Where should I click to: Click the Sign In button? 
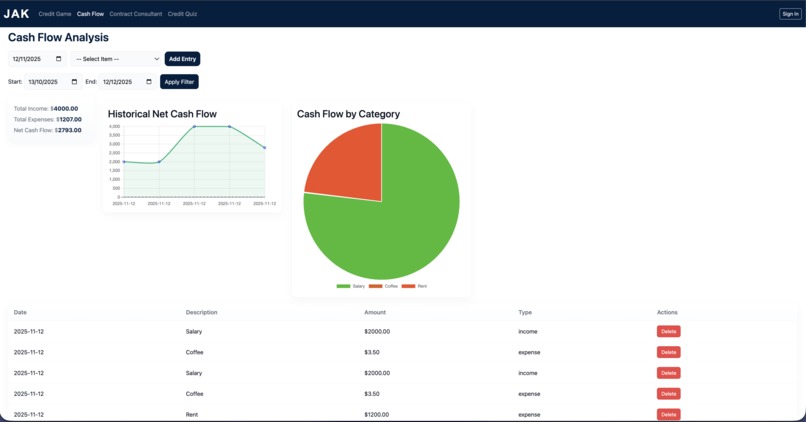click(x=790, y=14)
